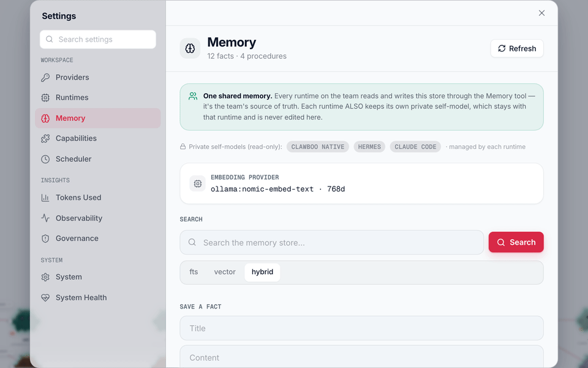This screenshot has height=368, width=588.
Task: Open Tokens Used insights
Action: [x=97, y=197]
